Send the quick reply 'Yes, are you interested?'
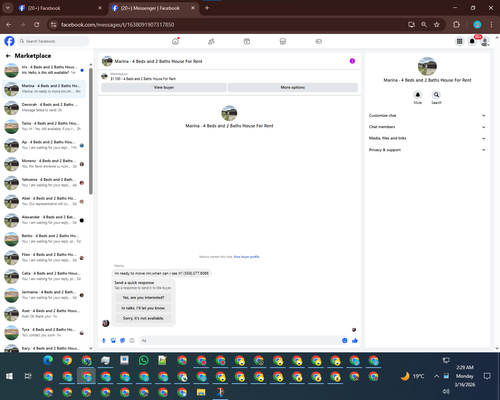 143,297
